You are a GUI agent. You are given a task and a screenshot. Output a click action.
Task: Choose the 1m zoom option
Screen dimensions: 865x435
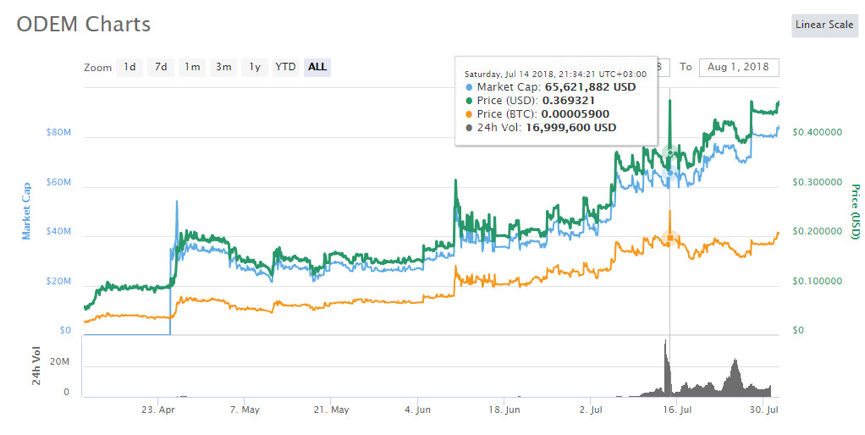click(192, 67)
